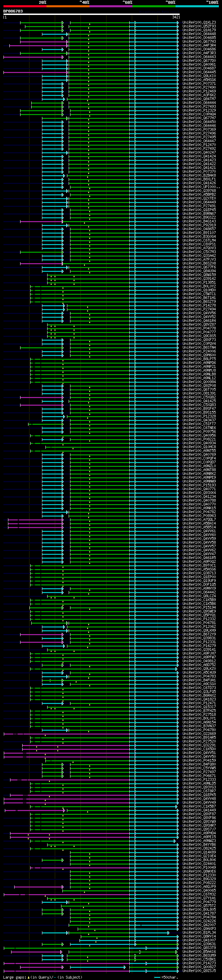
Task: Select hit UniRef100_C5XQ82
Action: tap(199, 397)
